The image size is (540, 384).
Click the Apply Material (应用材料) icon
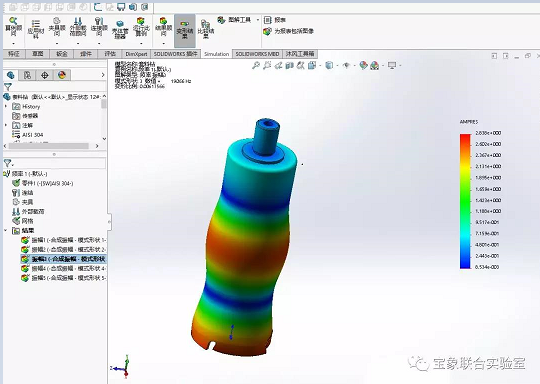[36, 29]
